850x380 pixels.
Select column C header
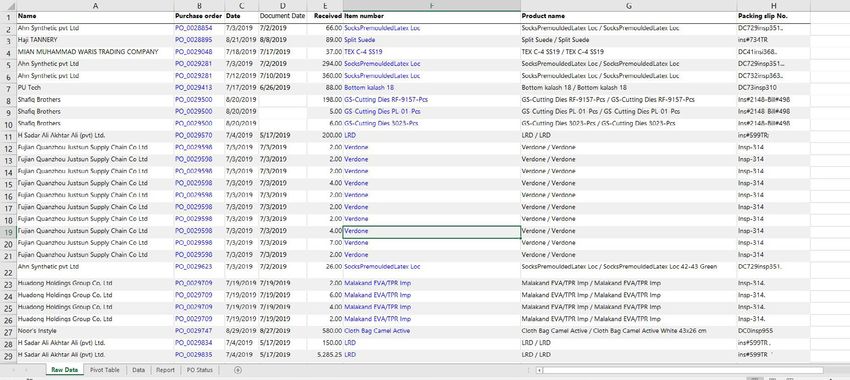tap(241, 5)
